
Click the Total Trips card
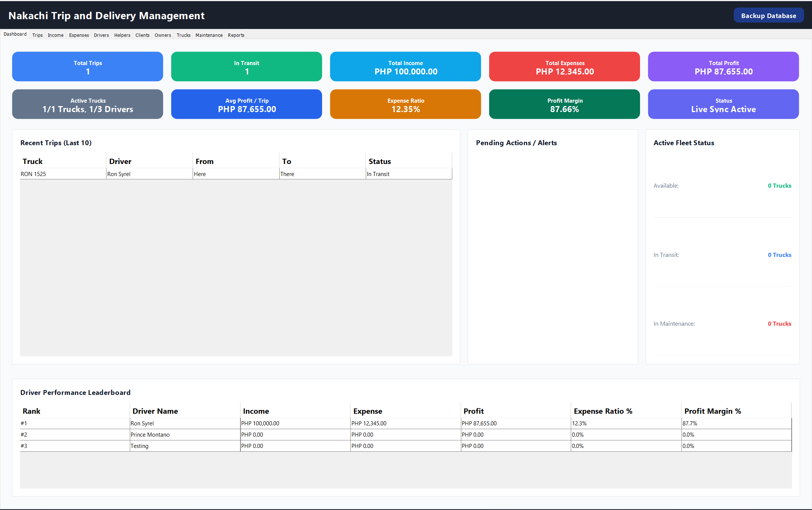pos(88,67)
